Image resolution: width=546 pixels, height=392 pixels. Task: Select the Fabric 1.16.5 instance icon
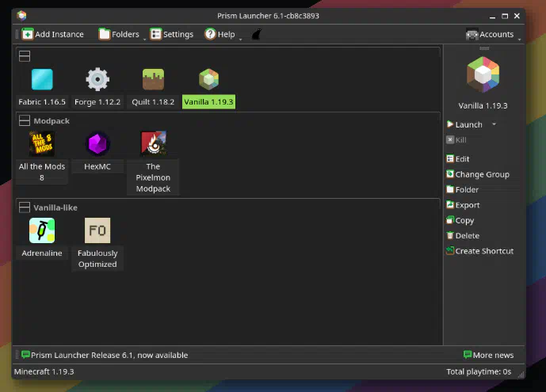[x=42, y=79]
